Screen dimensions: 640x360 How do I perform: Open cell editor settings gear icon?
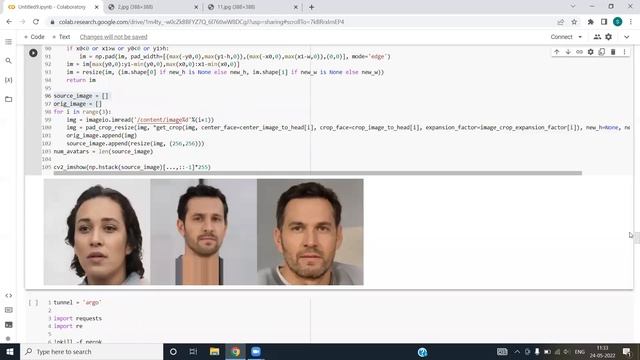click(x=591, y=52)
